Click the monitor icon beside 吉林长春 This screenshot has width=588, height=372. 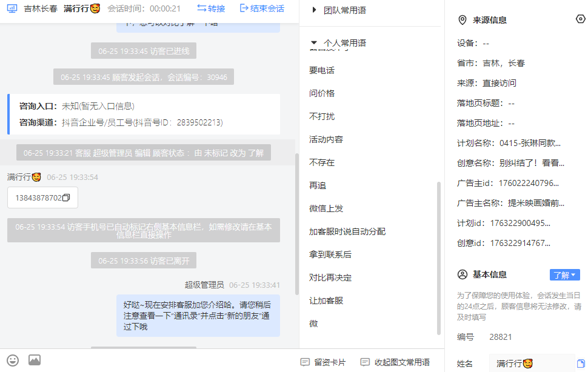tap(12, 8)
